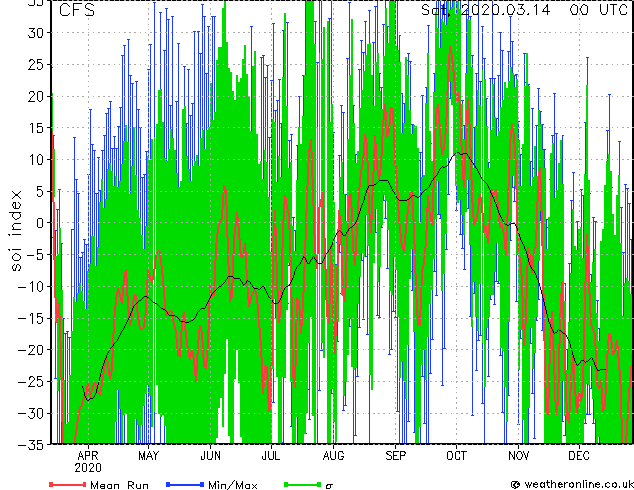This screenshot has height=490, width=634.
Task: Click the sigma symbol legend text
Action: pos(329,486)
